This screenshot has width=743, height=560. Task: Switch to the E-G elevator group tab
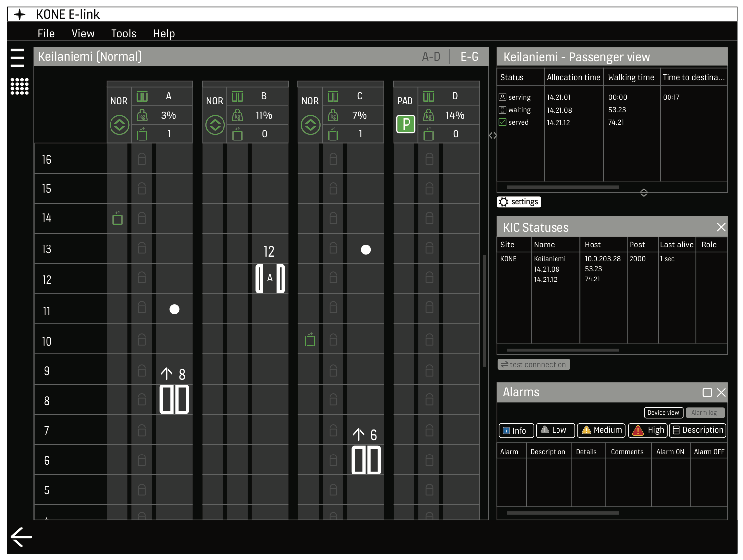point(469,57)
